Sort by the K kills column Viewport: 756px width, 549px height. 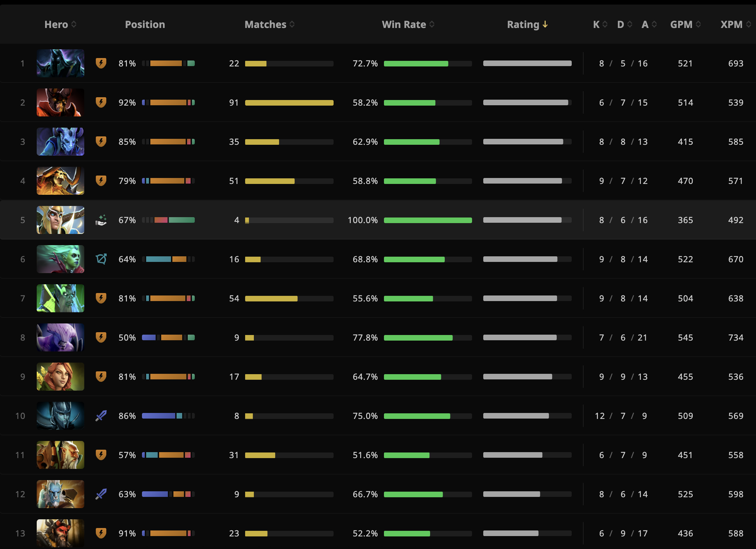(x=600, y=24)
